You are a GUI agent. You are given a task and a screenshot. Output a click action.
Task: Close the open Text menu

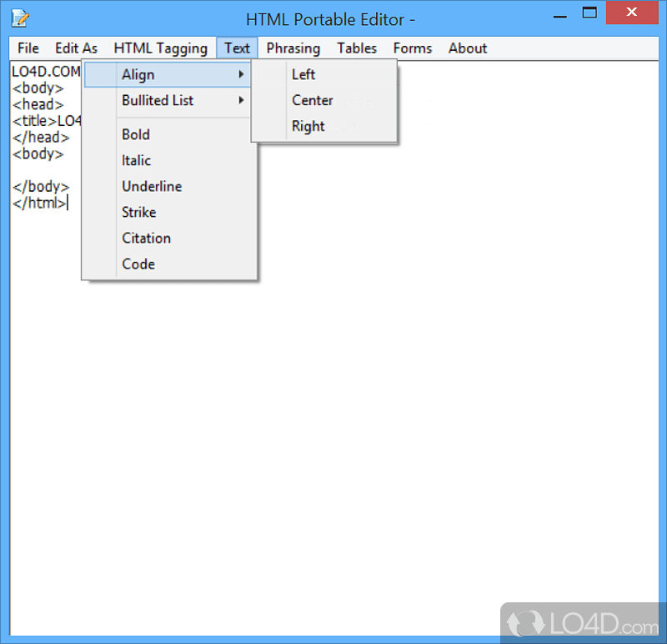237,48
